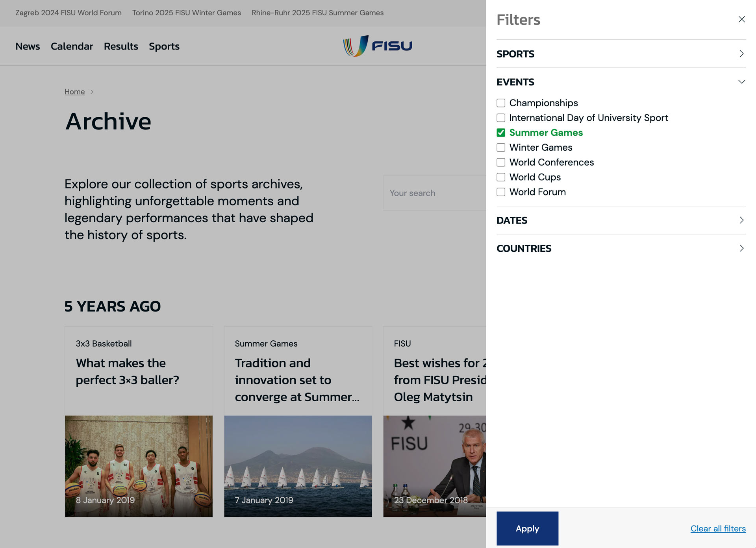Focus the Your search input field
This screenshot has height=548, width=756.
point(433,193)
